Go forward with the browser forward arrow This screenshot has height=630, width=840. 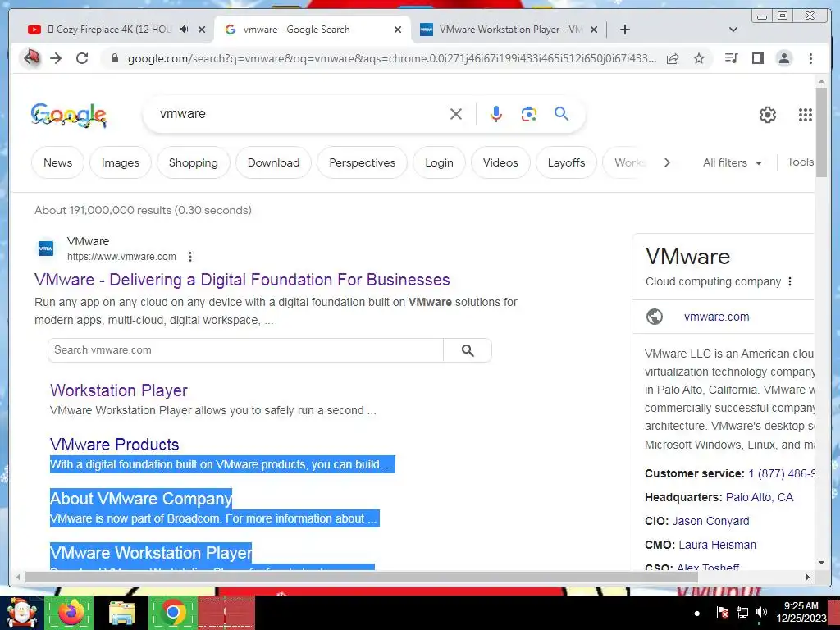click(x=57, y=58)
